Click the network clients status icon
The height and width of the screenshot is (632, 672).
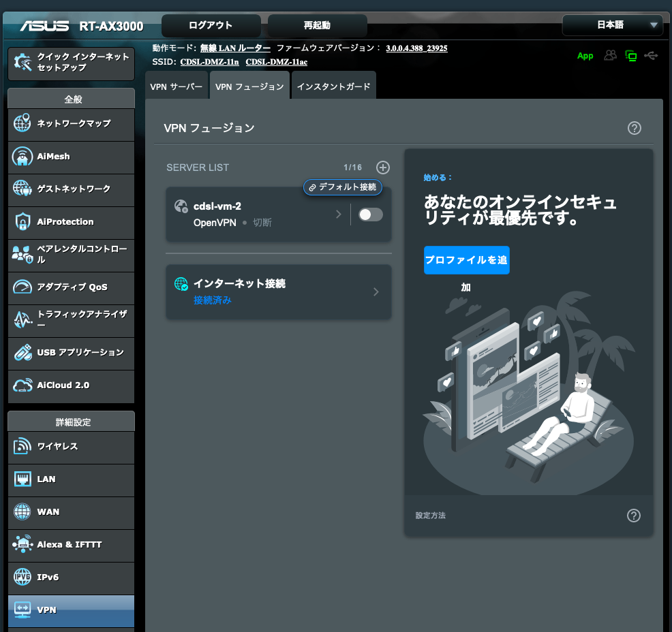point(630,56)
